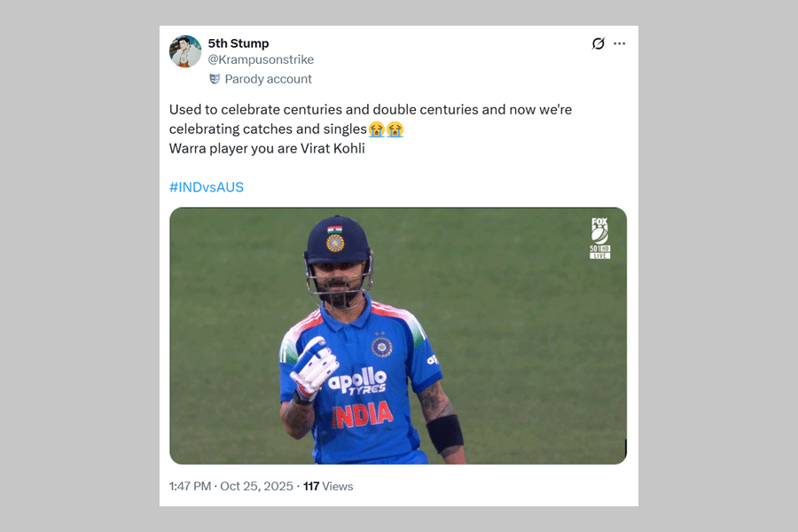Screen dimensions: 798x532
Task: Click the team crest on the helmet
Action: coord(335,242)
